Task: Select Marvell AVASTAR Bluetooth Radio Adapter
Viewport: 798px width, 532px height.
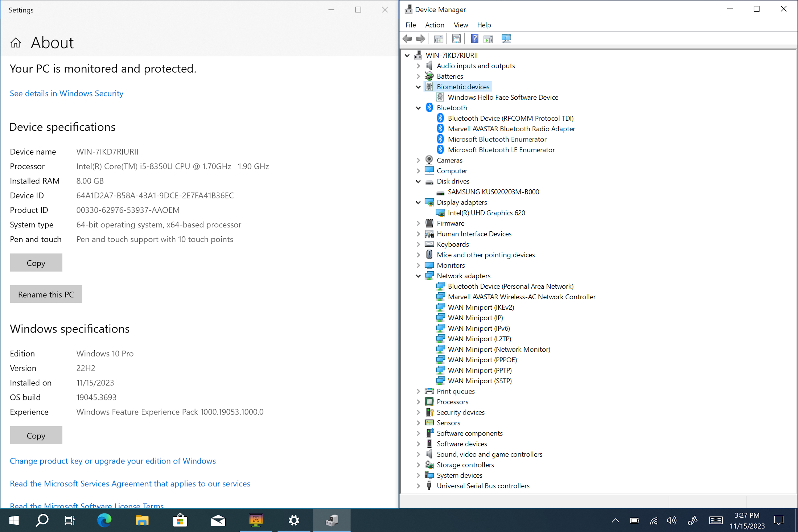Action: click(x=511, y=129)
